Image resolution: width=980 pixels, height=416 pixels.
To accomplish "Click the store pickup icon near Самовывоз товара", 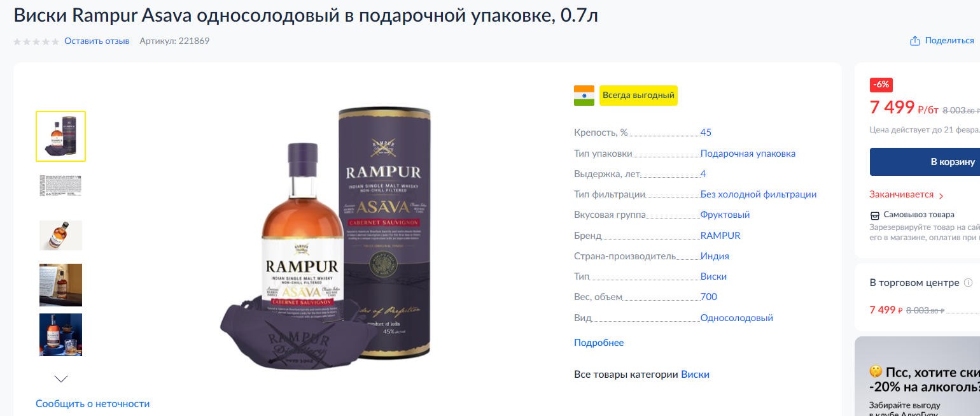I will coord(875,215).
